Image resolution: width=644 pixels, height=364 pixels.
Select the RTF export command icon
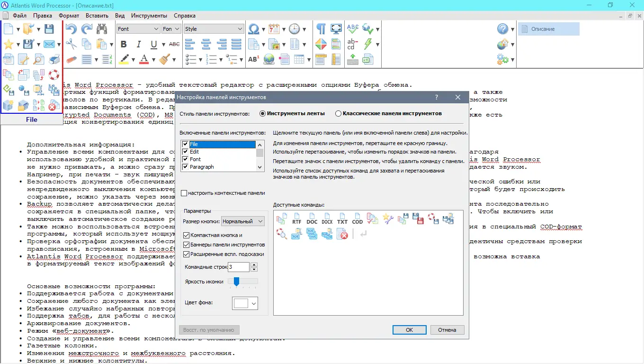point(297,218)
